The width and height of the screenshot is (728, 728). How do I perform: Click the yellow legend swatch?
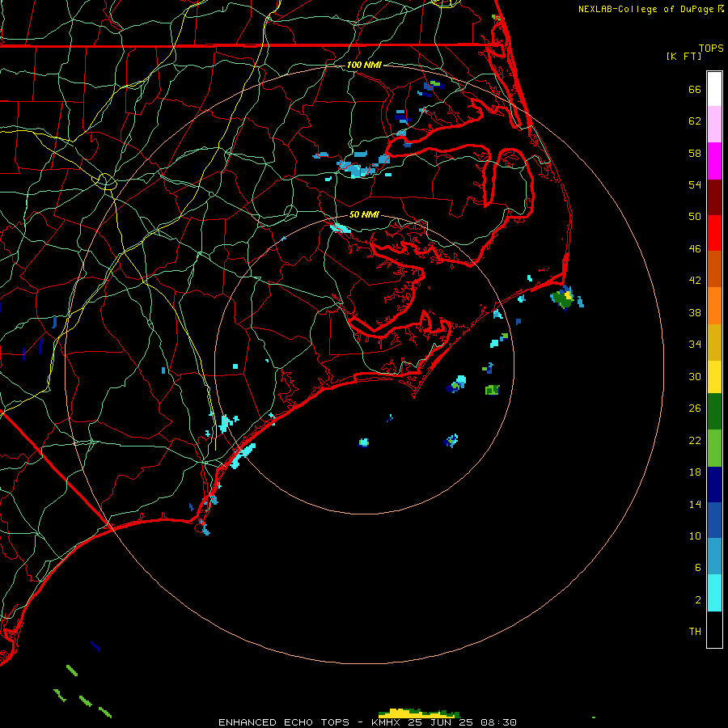point(714,377)
